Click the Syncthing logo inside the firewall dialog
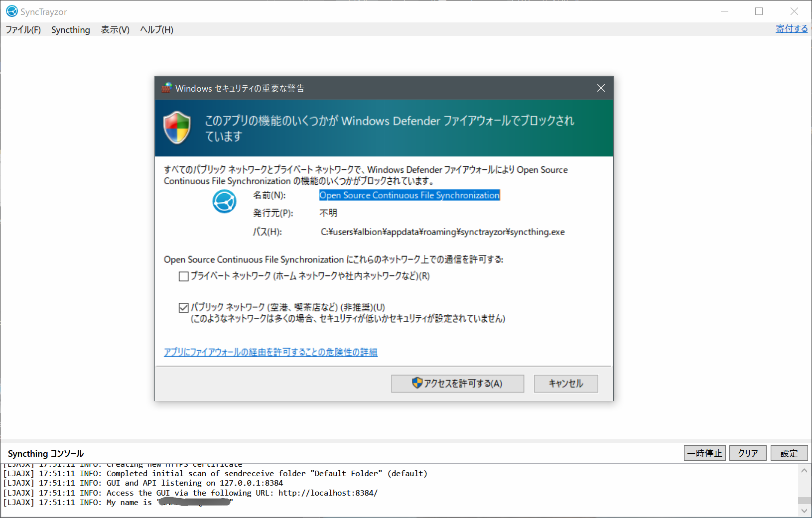 point(224,201)
